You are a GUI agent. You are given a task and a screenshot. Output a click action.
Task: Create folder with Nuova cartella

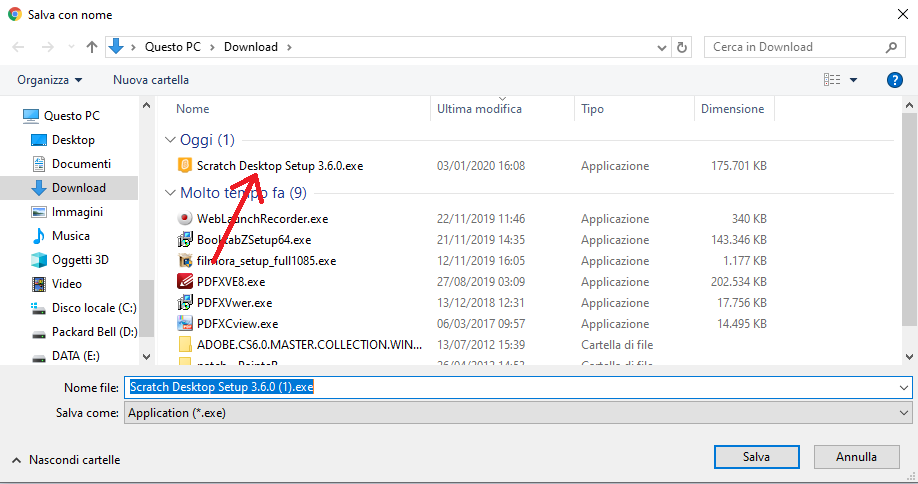[150, 80]
